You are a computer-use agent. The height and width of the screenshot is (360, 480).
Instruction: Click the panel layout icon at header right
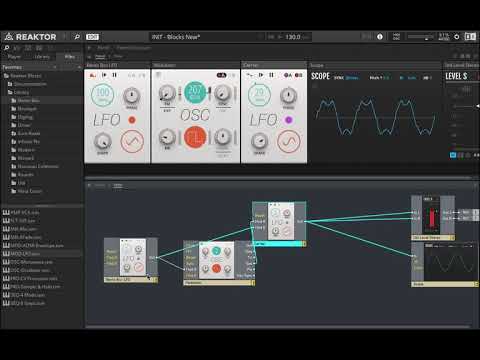click(x=470, y=37)
